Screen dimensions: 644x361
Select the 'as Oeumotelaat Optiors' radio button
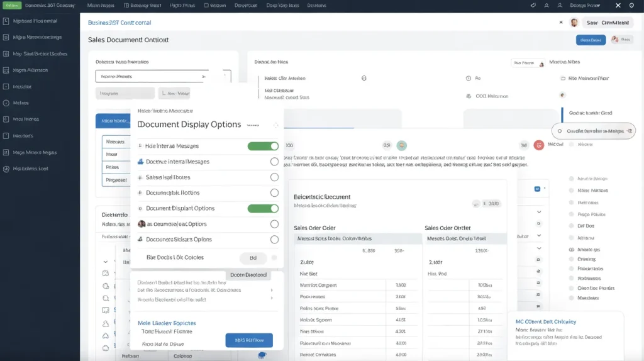click(x=274, y=225)
